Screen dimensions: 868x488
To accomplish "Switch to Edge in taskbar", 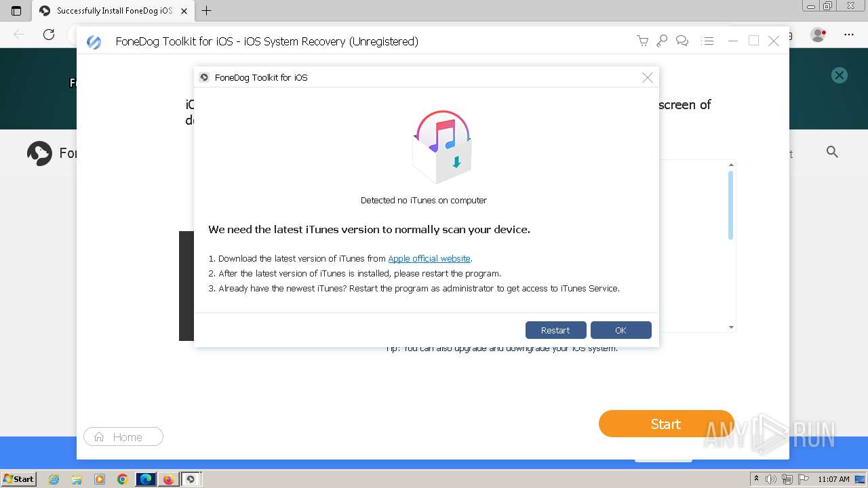I will pyautogui.click(x=146, y=479).
